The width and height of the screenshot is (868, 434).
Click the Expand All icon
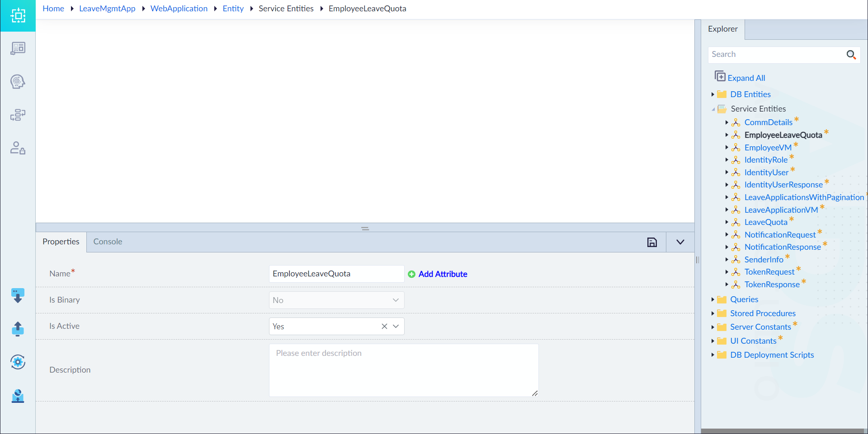[x=720, y=76]
